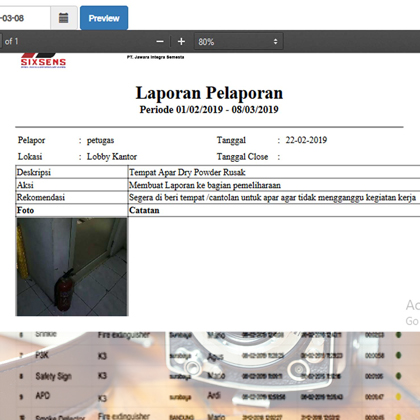Click the 'Tempat Apar Dry Powder Rusak' description

click(187, 172)
